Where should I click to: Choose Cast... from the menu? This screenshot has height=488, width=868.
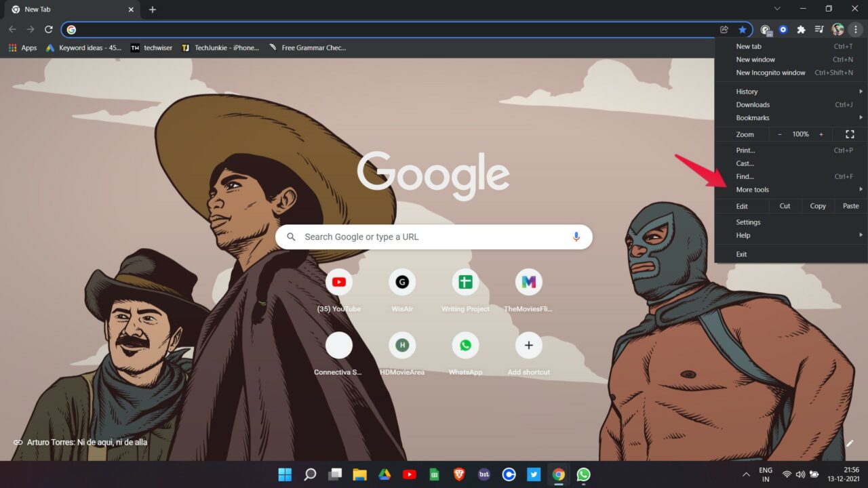[x=791, y=163]
